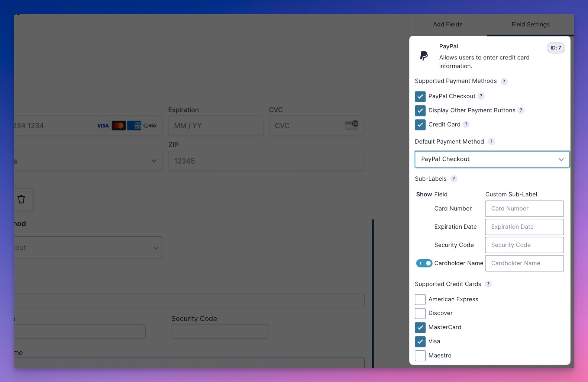Click the ZIP input field
This screenshot has height=382, width=588.
point(266,161)
